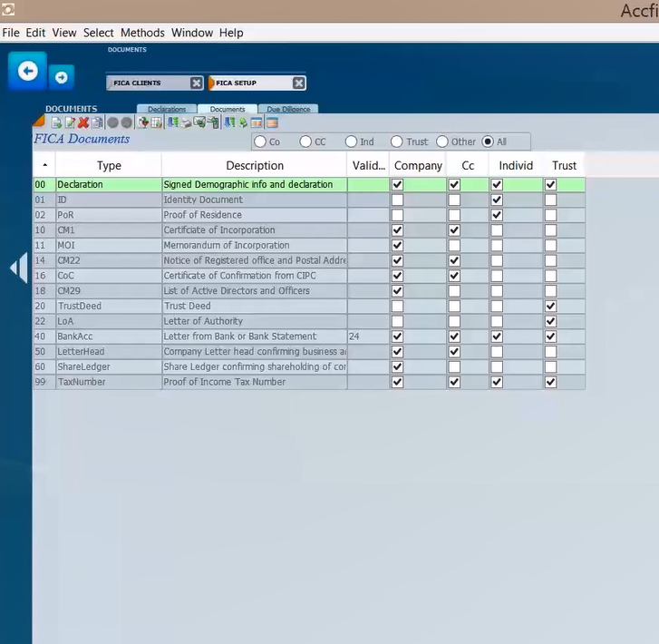659x644 pixels.
Task: Close the FICA CLIENTS window tab
Action: 197,83
